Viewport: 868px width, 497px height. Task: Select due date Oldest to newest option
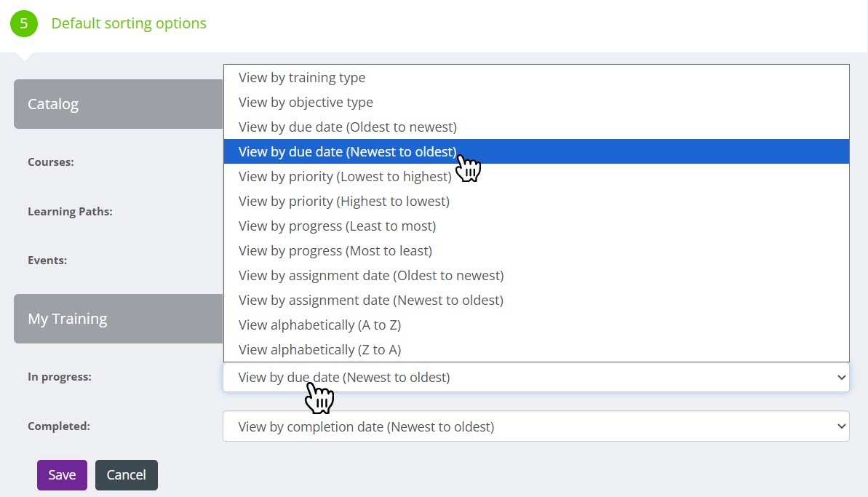click(x=348, y=127)
